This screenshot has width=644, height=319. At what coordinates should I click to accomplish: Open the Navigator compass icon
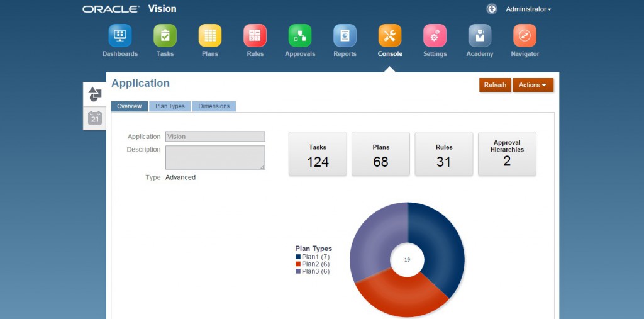click(x=525, y=35)
